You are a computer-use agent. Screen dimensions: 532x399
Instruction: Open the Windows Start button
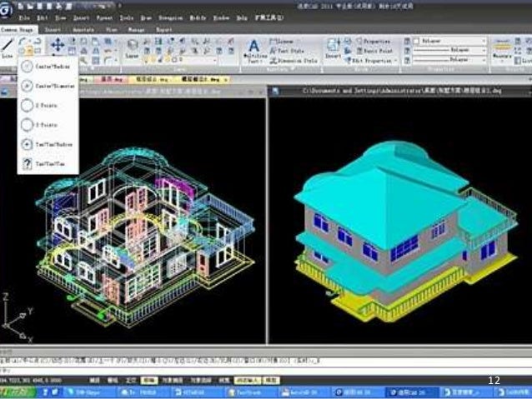pos(18,392)
